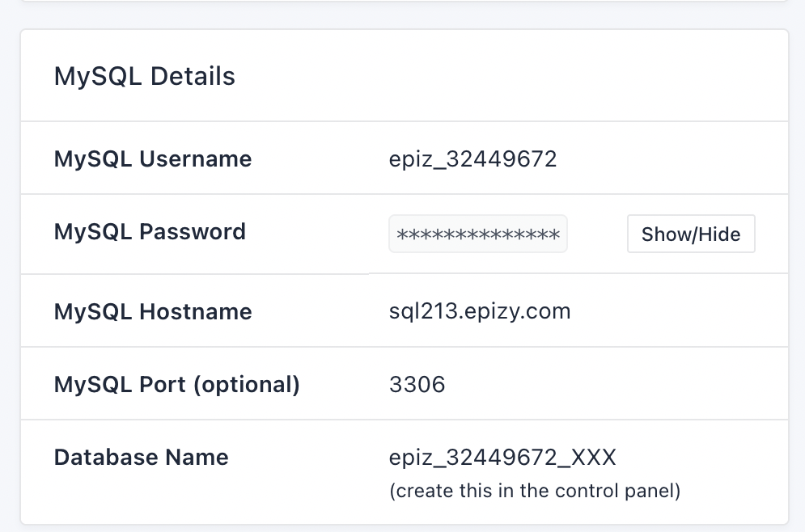Click the word Details in the heading
The width and height of the screenshot is (805, 532).
click(193, 77)
